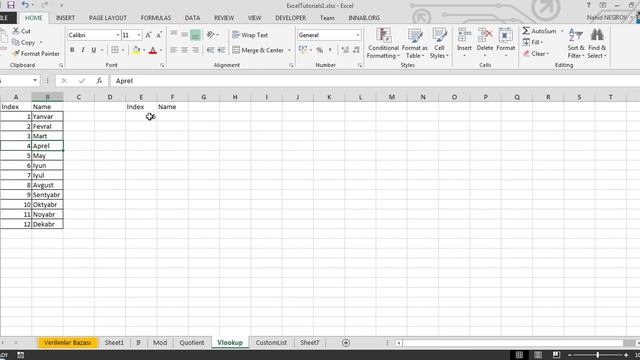Toggle Underline formatting
Viewport: 640px width, 360px height.
(x=94, y=50)
